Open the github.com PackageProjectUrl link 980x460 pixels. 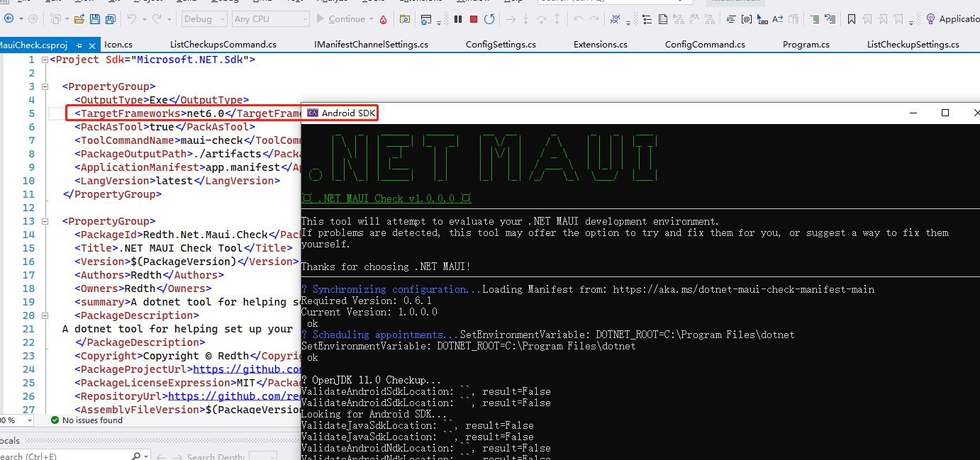click(x=247, y=369)
